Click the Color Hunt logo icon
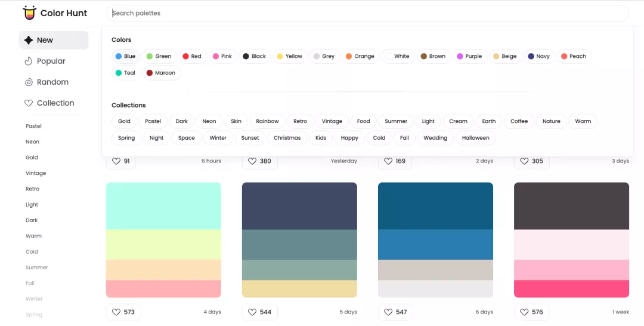Screen dimensions: 644x326 [x=29, y=13]
